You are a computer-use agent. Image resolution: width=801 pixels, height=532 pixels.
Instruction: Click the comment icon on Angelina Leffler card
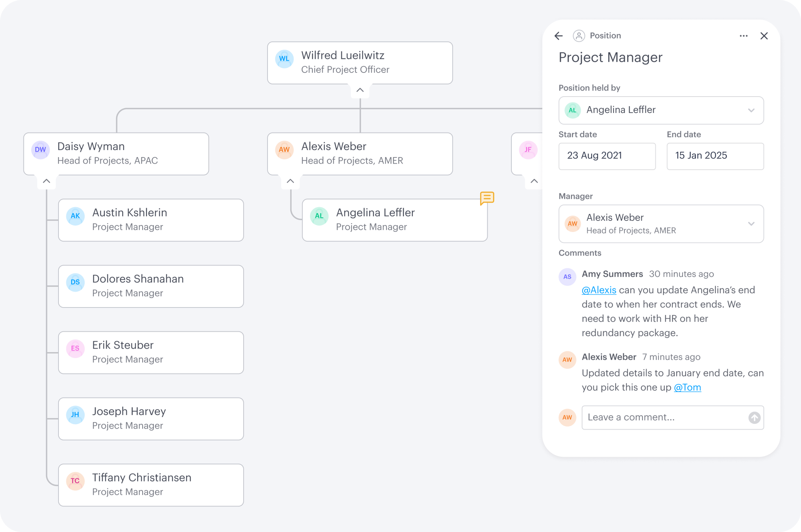pyautogui.click(x=487, y=198)
